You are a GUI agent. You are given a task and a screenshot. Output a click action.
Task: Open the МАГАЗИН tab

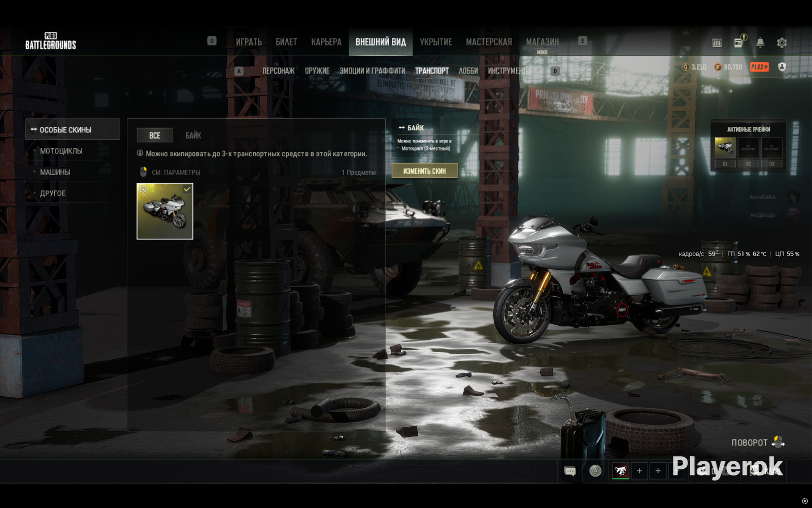tap(543, 42)
